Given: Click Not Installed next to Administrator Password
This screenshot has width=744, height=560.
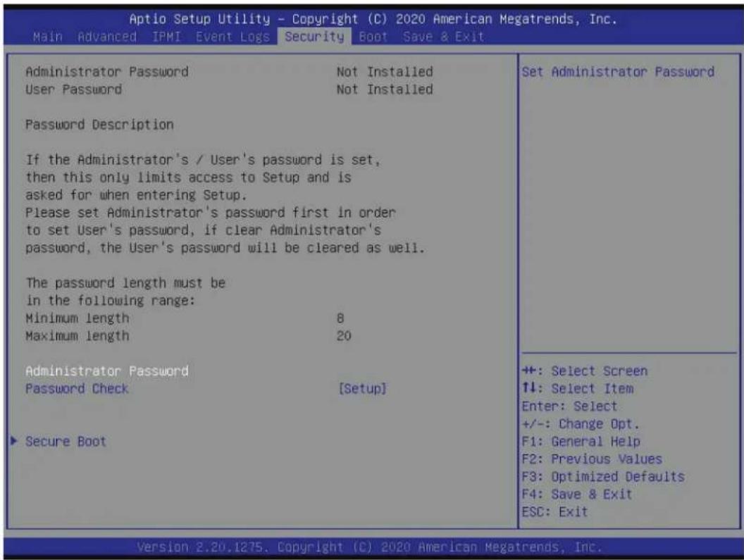Looking at the screenshot, I should tap(385, 72).
